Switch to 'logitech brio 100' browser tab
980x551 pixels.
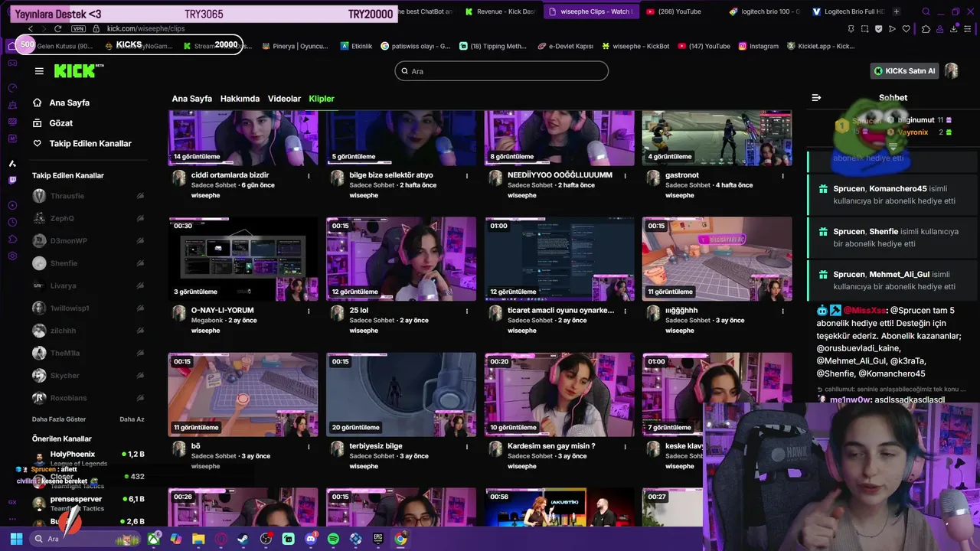764,11
